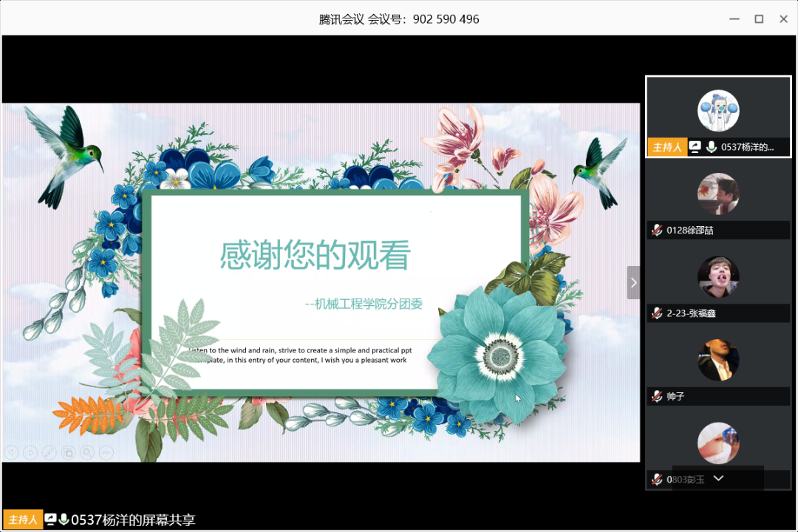This screenshot has height=532, width=798.
Task: Collapse participant panel with the right chevron
Action: point(633,282)
